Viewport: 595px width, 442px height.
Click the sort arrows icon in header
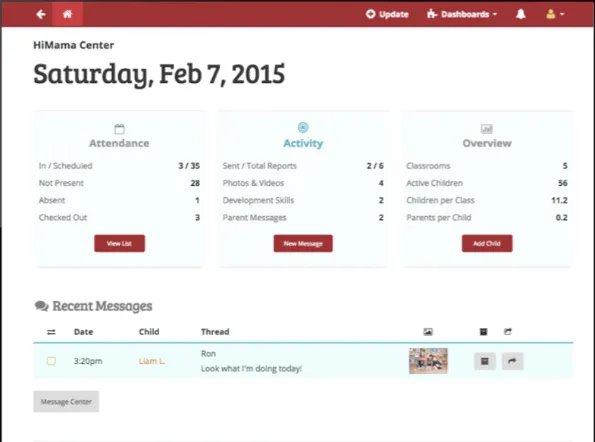pyautogui.click(x=51, y=332)
